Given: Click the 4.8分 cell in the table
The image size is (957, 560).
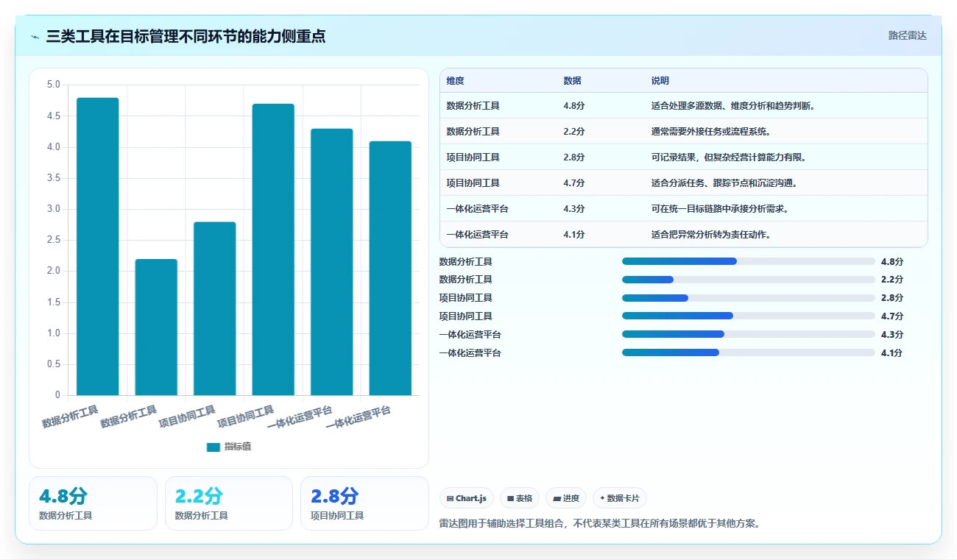Looking at the screenshot, I should [x=574, y=106].
